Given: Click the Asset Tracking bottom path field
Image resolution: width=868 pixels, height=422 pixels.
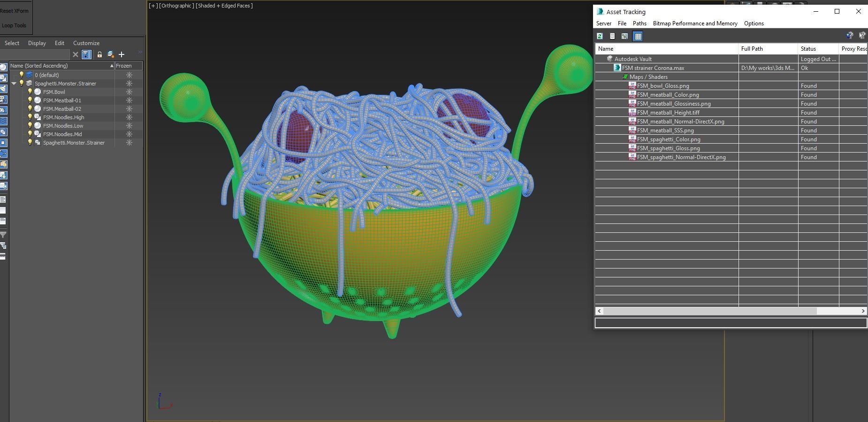Looking at the screenshot, I should point(731,322).
